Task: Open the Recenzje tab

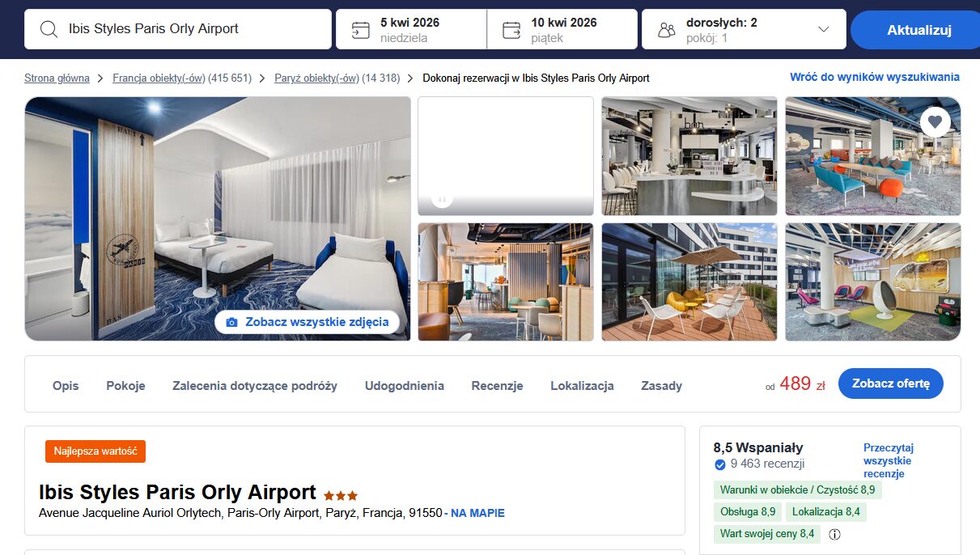Action: (x=497, y=386)
